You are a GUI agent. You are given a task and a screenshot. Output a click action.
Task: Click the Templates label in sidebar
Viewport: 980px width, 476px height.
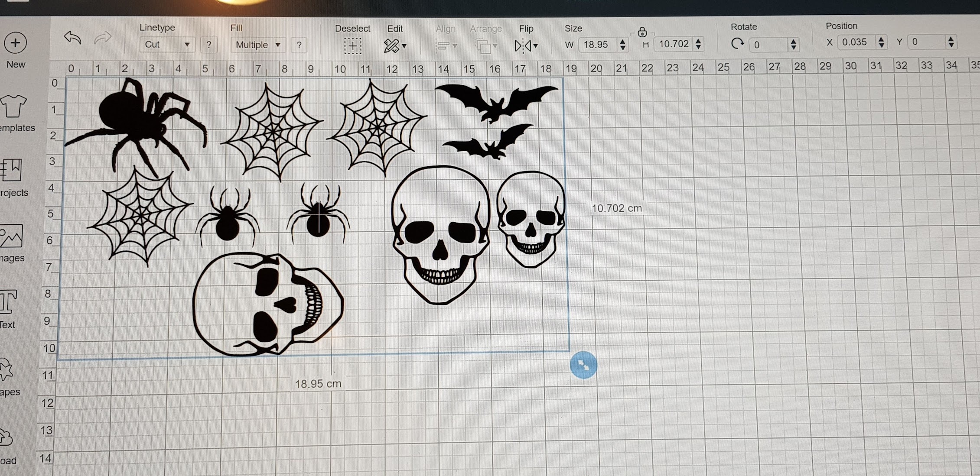(17, 128)
